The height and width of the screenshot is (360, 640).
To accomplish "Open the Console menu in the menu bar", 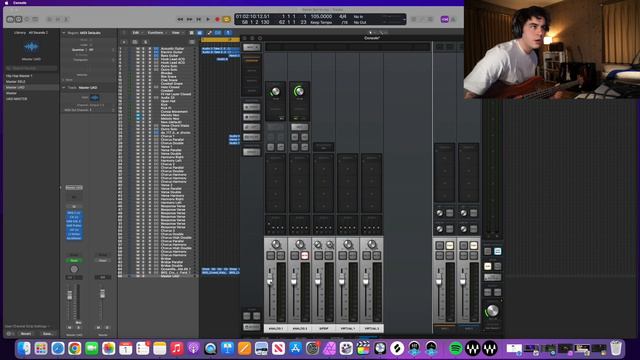I will [20, 2].
